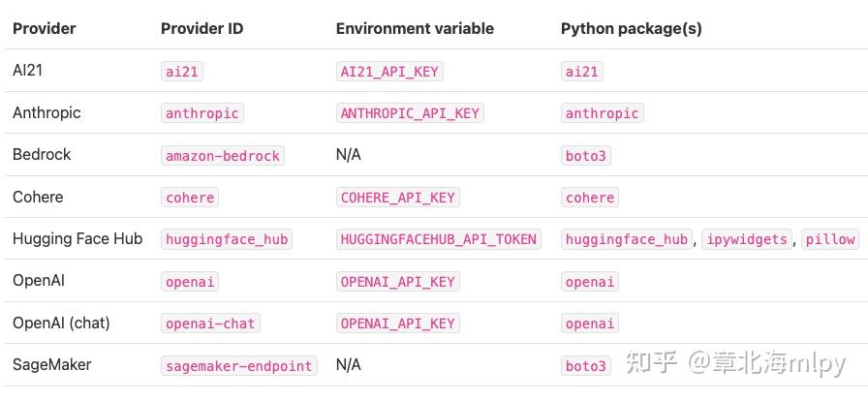The height and width of the screenshot is (401, 868).
Task: Click the OpenAI (chat) provider name
Action: (x=61, y=324)
